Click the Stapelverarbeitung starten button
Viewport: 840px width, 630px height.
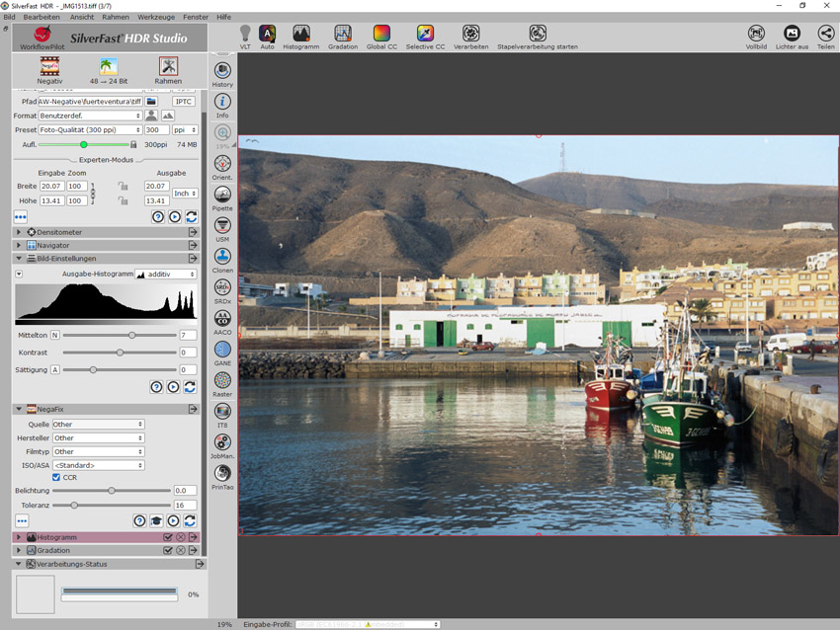[538, 34]
